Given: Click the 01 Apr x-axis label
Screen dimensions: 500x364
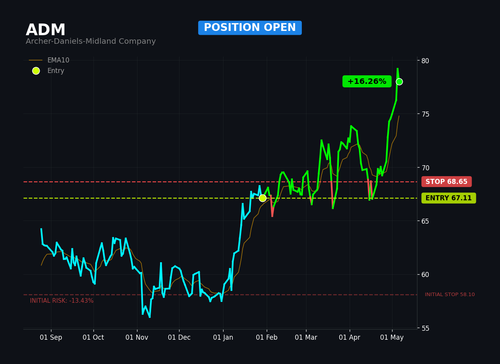Looking at the screenshot, I should [349, 337].
